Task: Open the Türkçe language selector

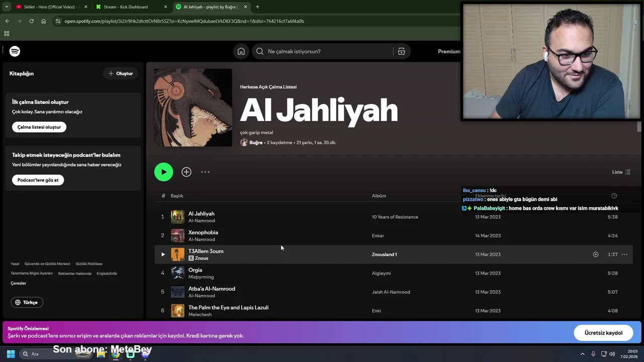Action: tap(27, 302)
